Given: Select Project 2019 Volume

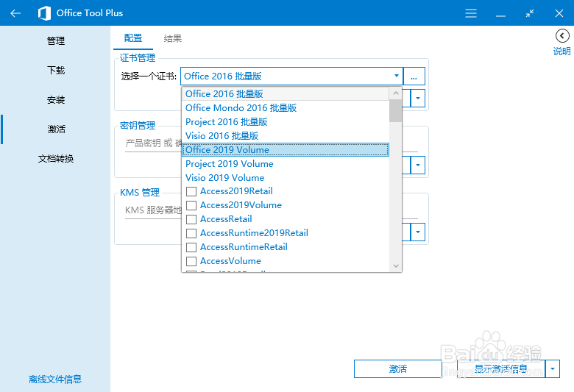Looking at the screenshot, I should click(286, 163).
